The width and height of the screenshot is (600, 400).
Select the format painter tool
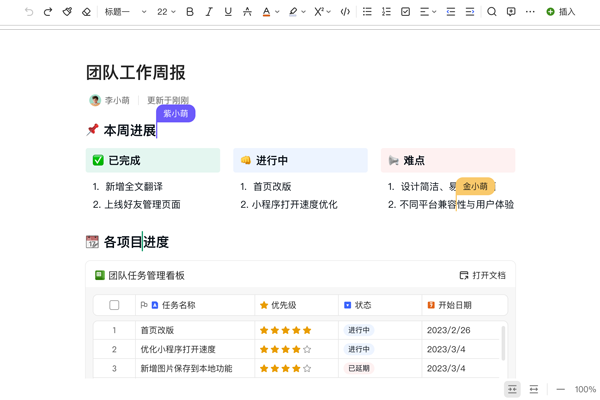coord(67,12)
